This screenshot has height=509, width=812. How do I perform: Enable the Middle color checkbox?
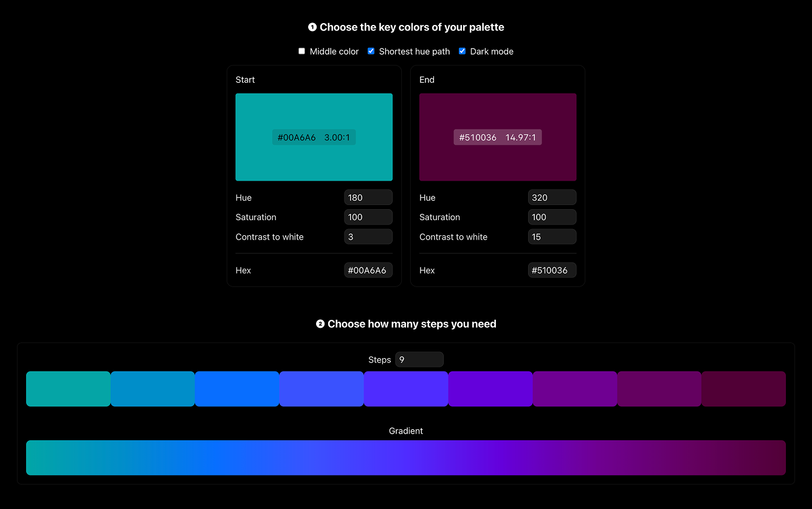(x=301, y=51)
